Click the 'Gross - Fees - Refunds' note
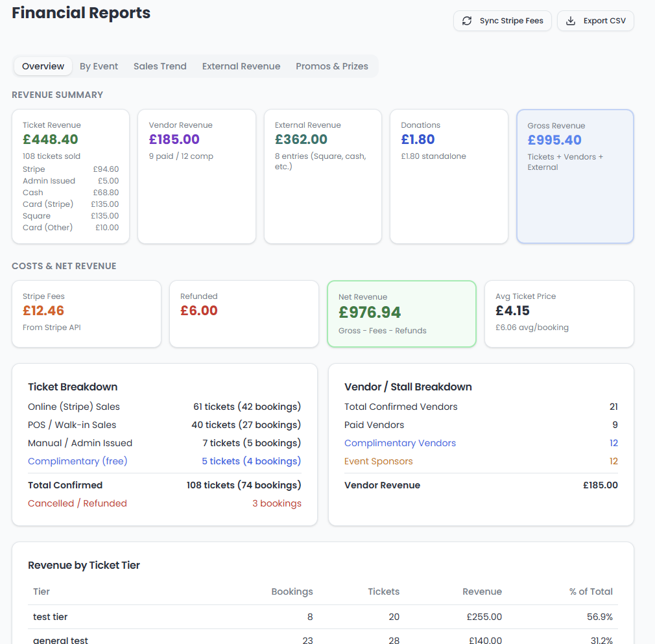 tap(382, 331)
